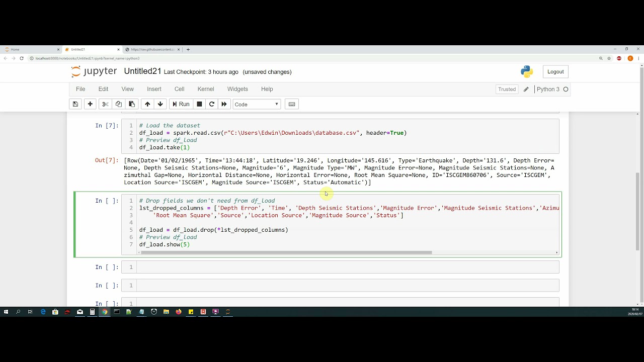Insert a cell below with plus icon
The height and width of the screenshot is (362, 644).
[90, 104]
